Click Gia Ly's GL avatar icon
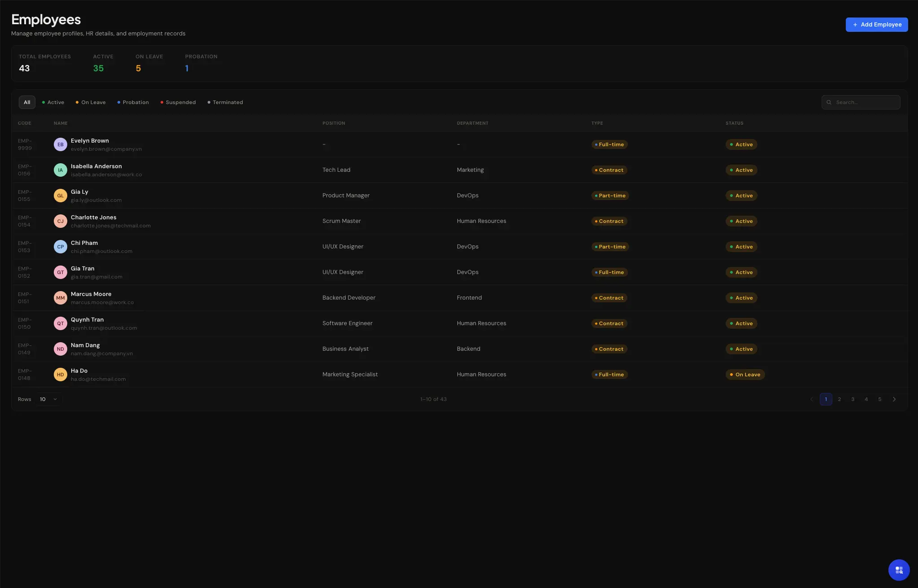Image resolution: width=918 pixels, height=588 pixels. click(61, 196)
